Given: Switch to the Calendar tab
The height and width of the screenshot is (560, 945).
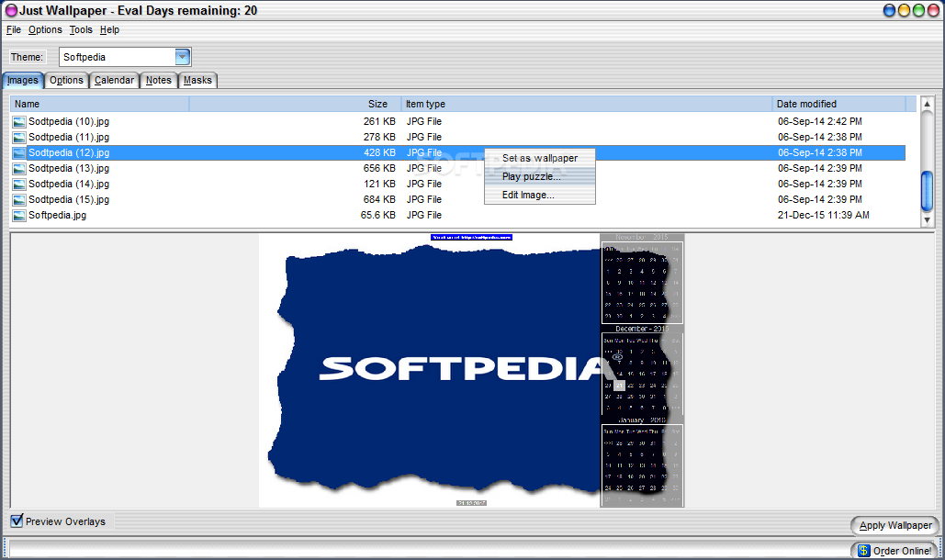Looking at the screenshot, I should (x=114, y=80).
